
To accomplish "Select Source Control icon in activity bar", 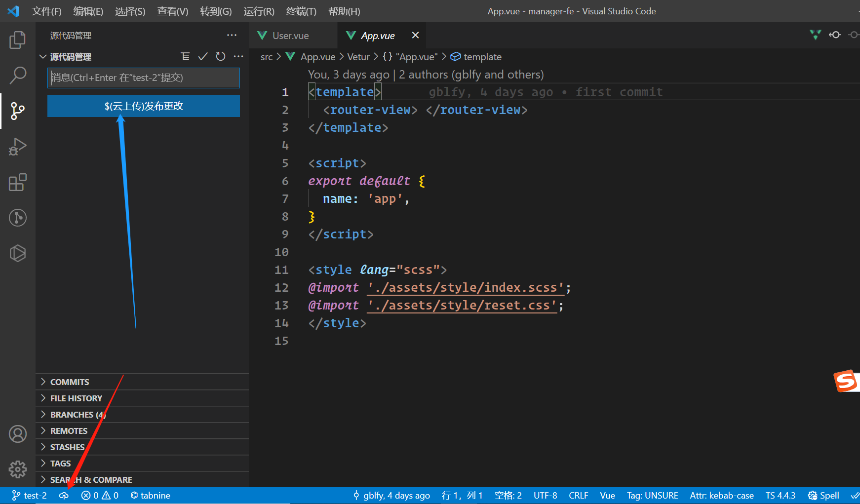I will pos(18,111).
